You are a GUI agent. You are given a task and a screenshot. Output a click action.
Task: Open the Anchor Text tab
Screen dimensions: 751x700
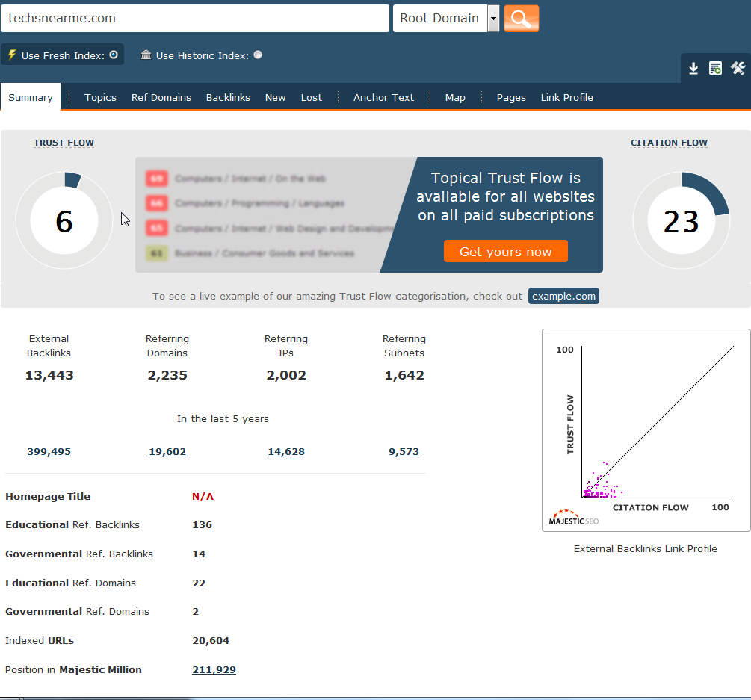(x=383, y=97)
